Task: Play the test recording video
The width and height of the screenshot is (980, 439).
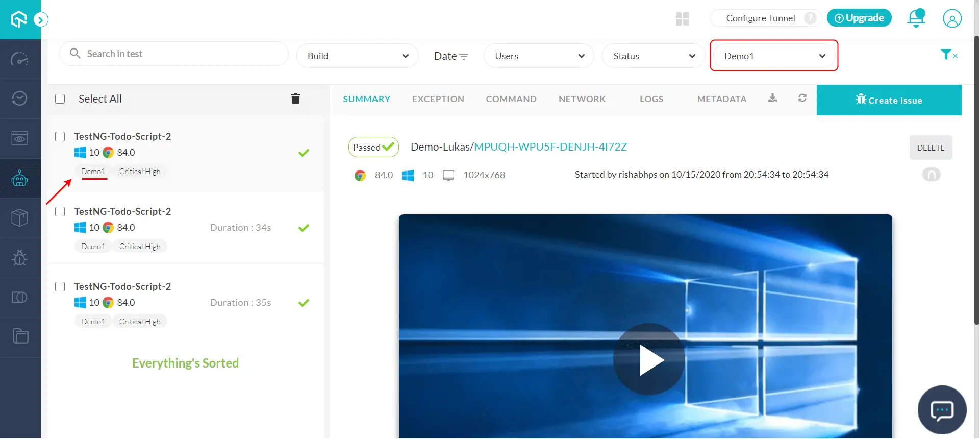Action: pyautogui.click(x=649, y=359)
